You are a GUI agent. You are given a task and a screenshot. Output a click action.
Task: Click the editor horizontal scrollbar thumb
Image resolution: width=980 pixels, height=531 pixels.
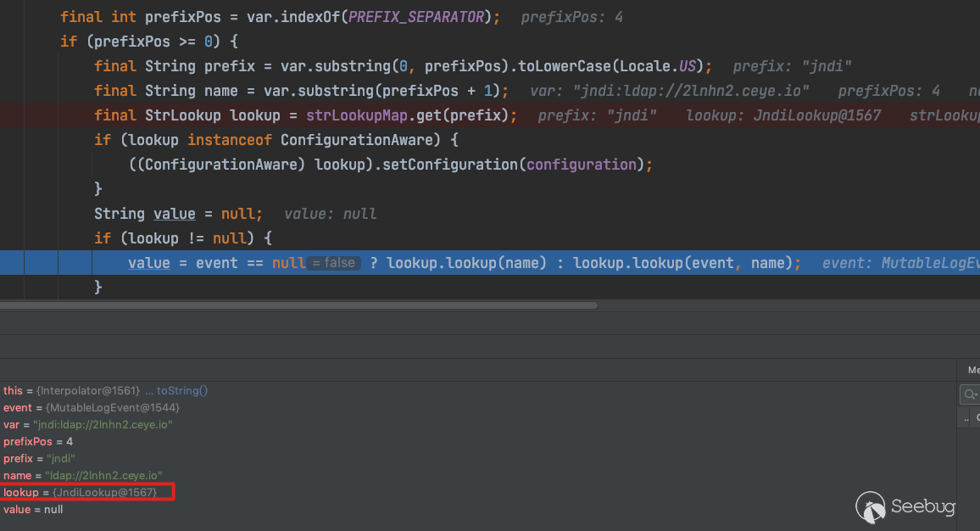tap(298, 306)
